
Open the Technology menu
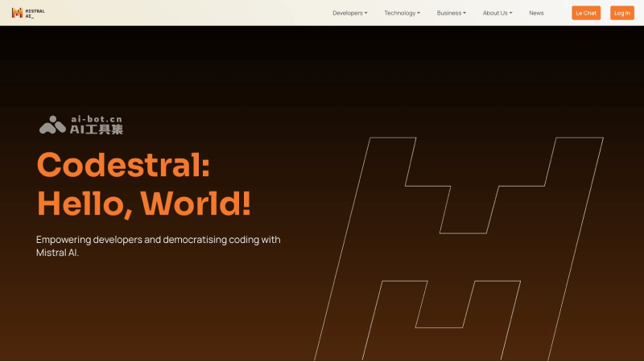[x=400, y=13]
